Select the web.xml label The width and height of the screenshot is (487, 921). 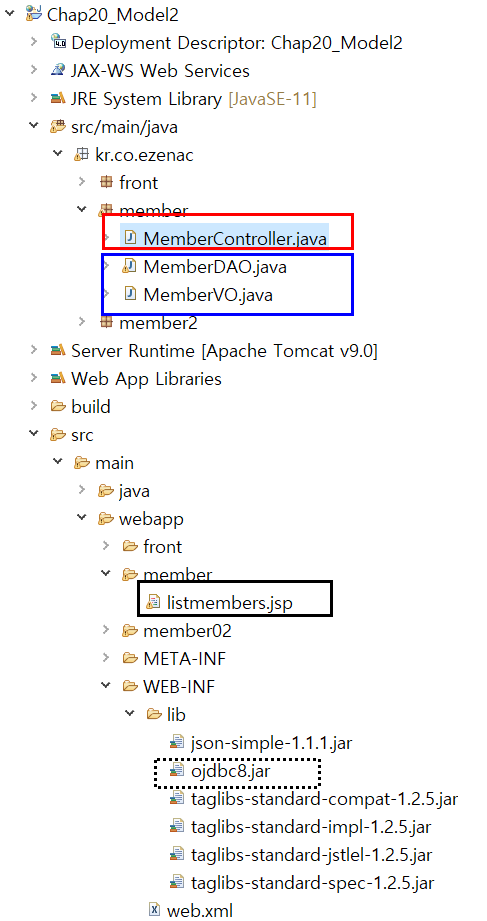(x=200, y=910)
